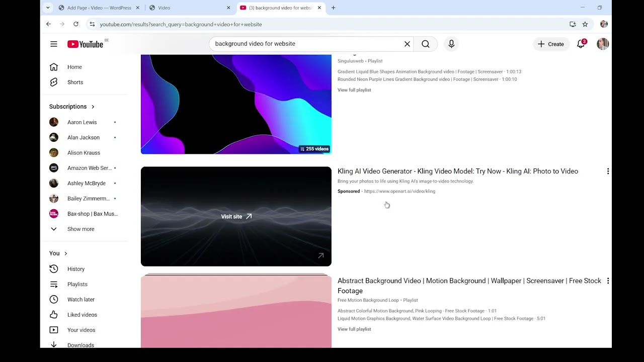The height and width of the screenshot is (362, 644).
Task: Click Visit site on Kling ad thumbnail
Action: click(236, 217)
